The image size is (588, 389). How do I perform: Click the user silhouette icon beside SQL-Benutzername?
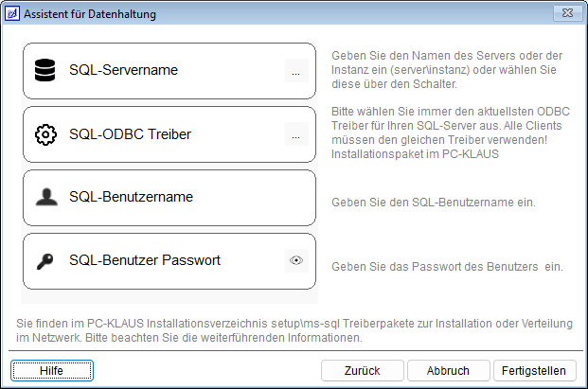click(45, 197)
